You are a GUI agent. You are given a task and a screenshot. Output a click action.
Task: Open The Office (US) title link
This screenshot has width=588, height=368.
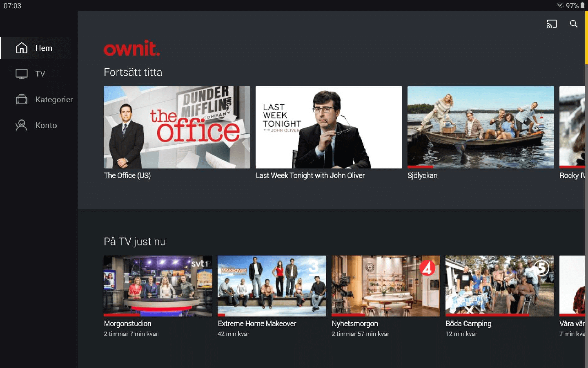127,175
